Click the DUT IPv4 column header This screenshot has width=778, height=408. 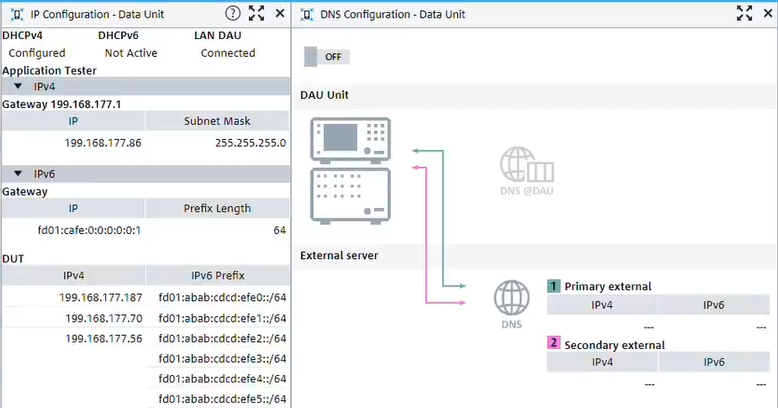click(73, 275)
